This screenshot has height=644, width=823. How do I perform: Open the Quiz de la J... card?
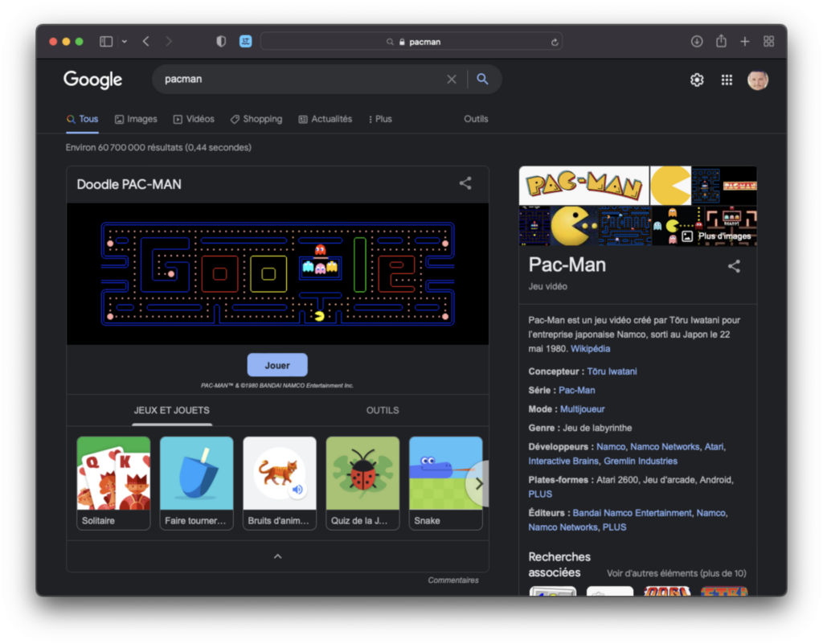[362, 483]
